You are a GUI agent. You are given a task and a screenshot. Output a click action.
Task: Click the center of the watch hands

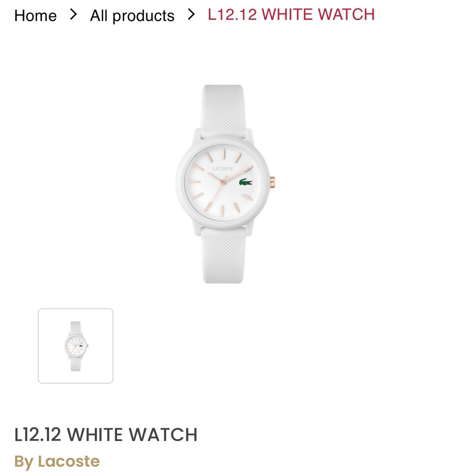click(x=223, y=182)
